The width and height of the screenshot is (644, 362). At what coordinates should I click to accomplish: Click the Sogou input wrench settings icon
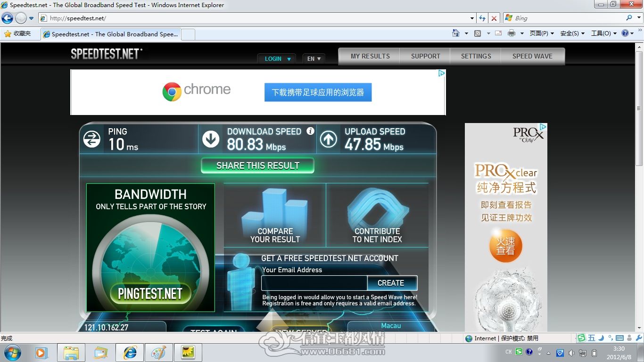coord(639,338)
